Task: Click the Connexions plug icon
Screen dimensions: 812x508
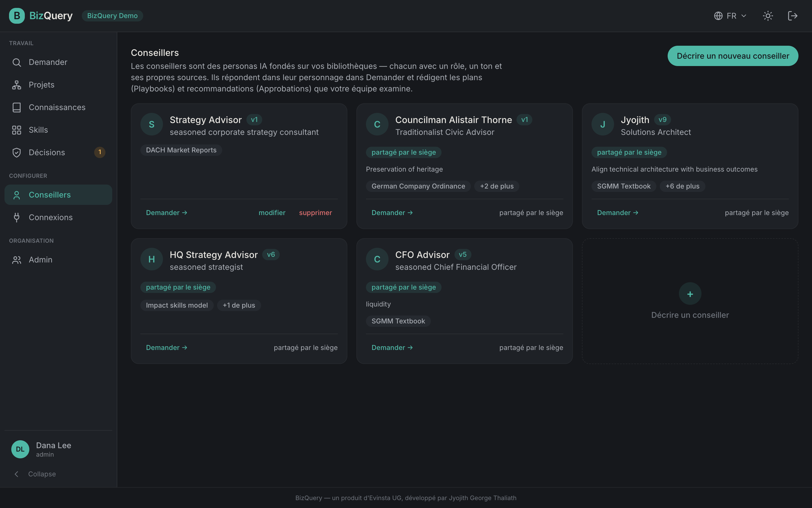Action: (x=16, y=218)
